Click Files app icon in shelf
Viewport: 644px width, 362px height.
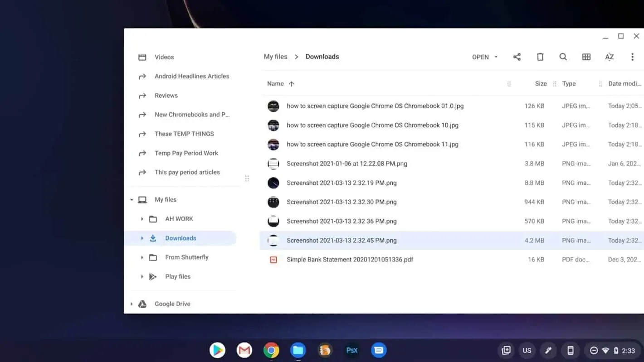(x=298, y=350)
